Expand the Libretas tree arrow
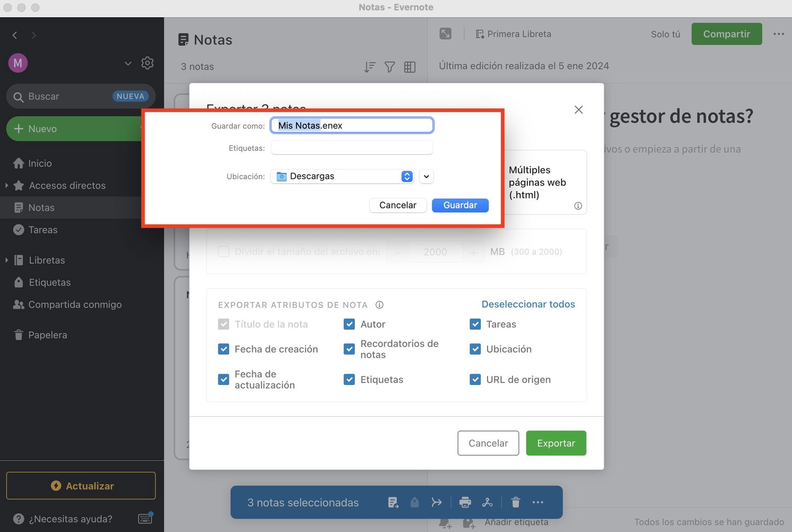 click(6, 260)
